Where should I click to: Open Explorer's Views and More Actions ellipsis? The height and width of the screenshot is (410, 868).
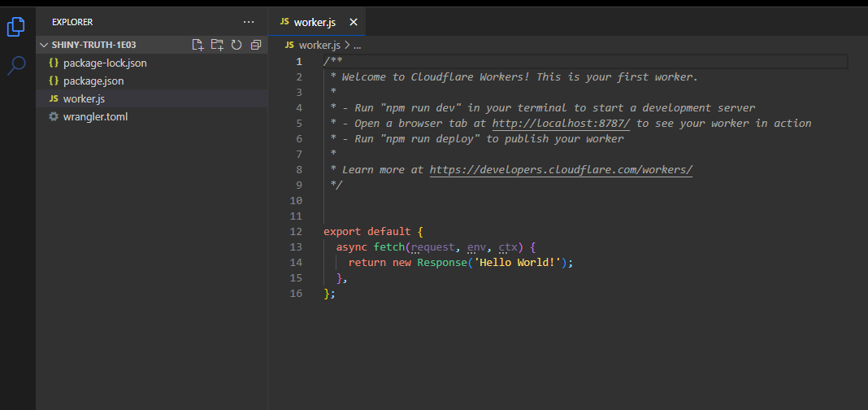tap(249, 22)
